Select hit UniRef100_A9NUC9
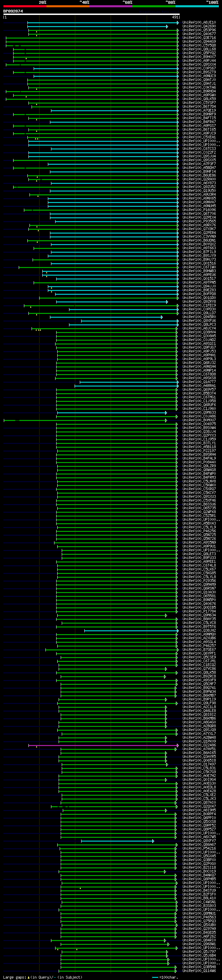The image size is (222, 980). click(199, 76)
